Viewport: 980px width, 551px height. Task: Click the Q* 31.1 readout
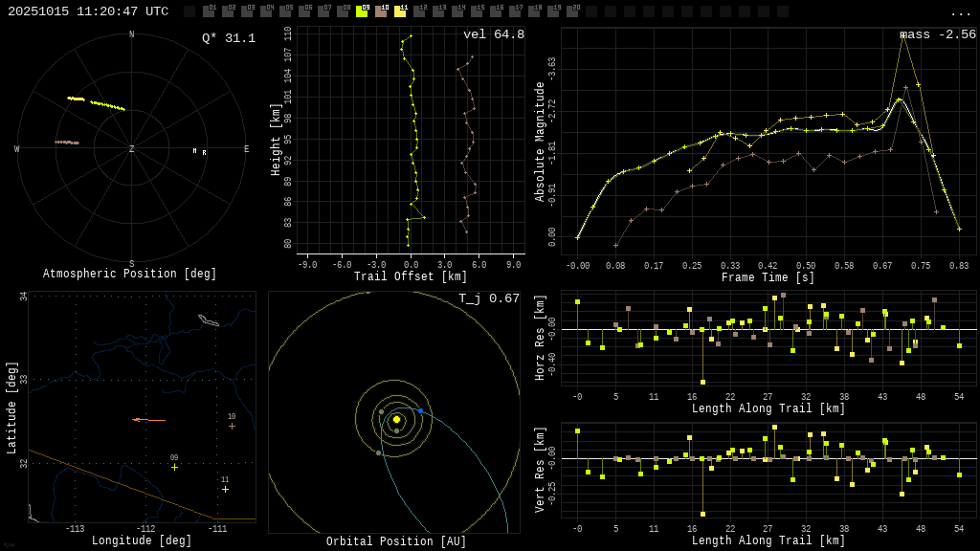point(228,38)
